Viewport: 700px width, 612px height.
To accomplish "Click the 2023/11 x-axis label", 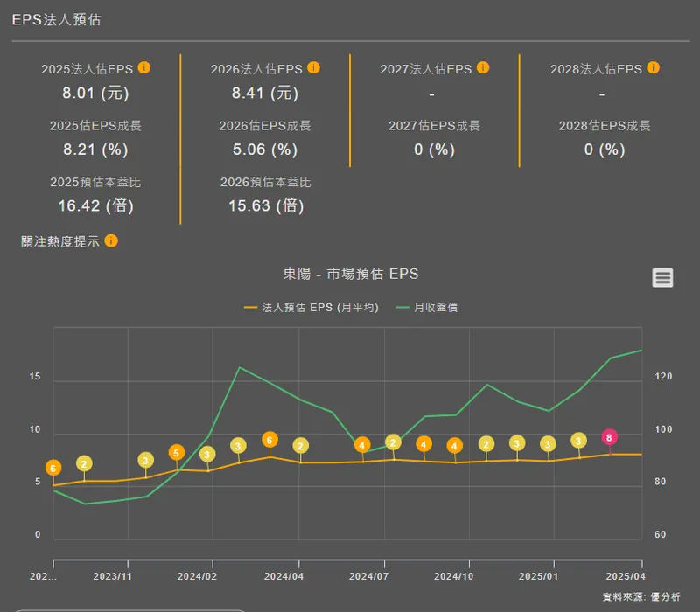I will pyautogui.click(x=113, y=576).
